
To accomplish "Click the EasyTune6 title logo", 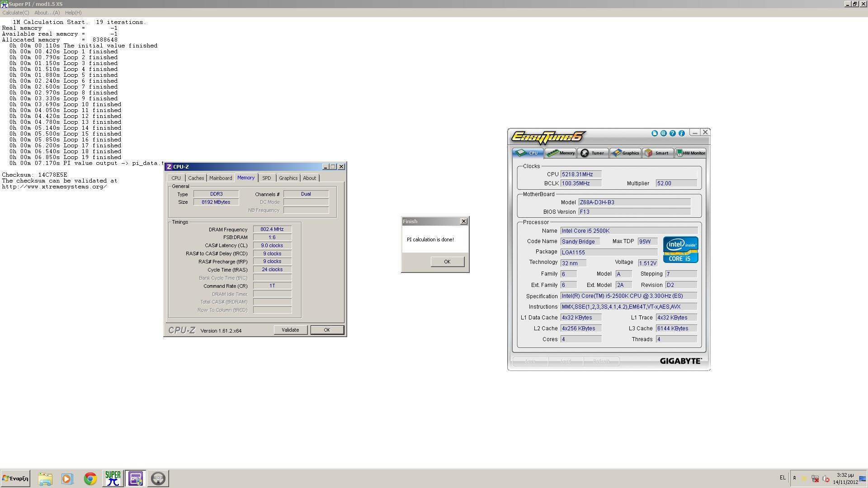I will [548, 137].
